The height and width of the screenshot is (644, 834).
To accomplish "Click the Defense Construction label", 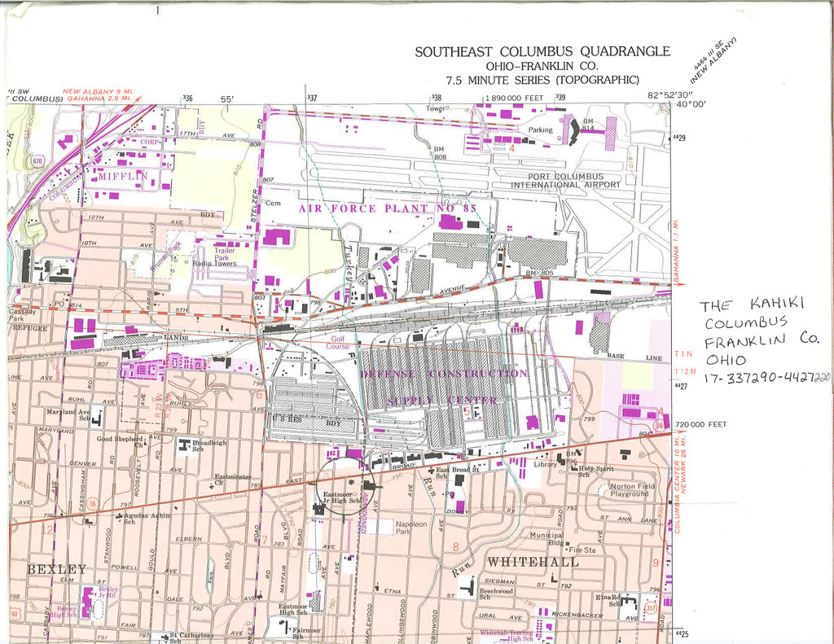I will click(444, 374).
